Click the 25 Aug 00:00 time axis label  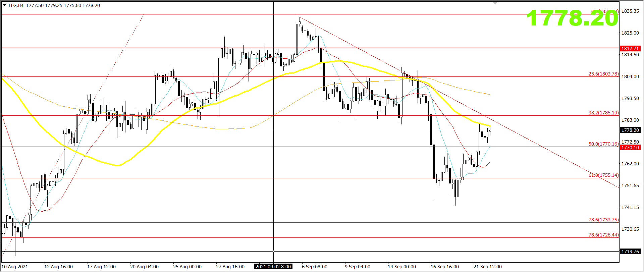click(x=187, y=267)
